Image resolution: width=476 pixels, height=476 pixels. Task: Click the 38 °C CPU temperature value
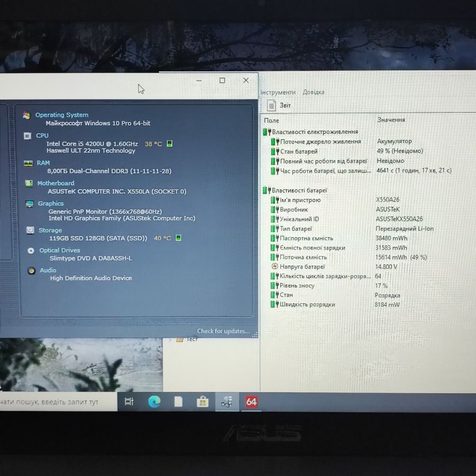pyautogui.click(x=153, y=144)
